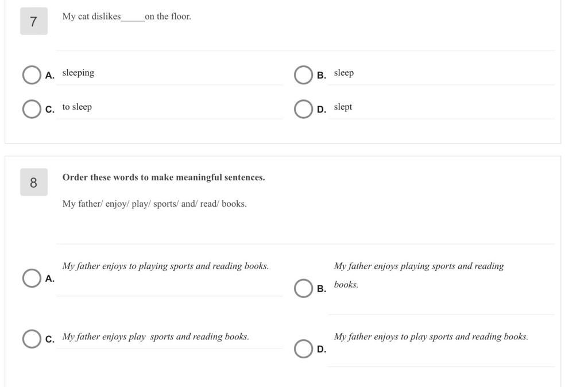Image resolution: width=588 pixels, height=387 pixels.
Task: Click the answer text 'sleeping'
Action: 78,73
